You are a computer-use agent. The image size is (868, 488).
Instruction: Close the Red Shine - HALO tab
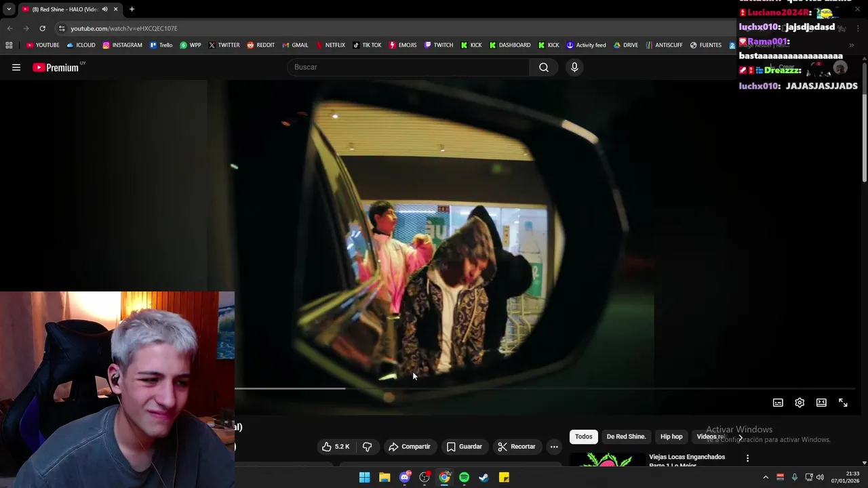[115, 9]
